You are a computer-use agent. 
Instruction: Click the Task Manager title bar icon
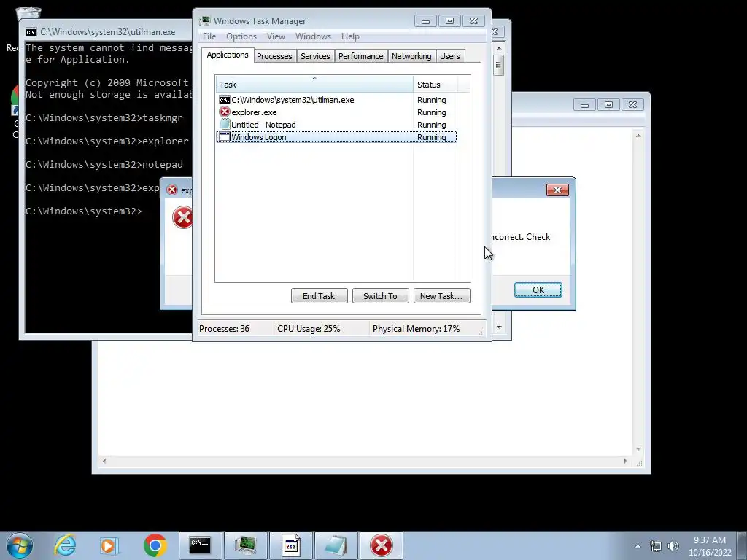[205, 20]
